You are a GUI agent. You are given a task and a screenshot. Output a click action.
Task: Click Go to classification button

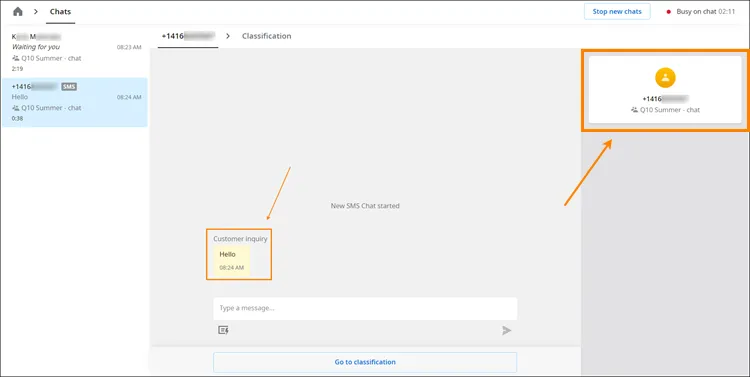(x=365, y=362)
